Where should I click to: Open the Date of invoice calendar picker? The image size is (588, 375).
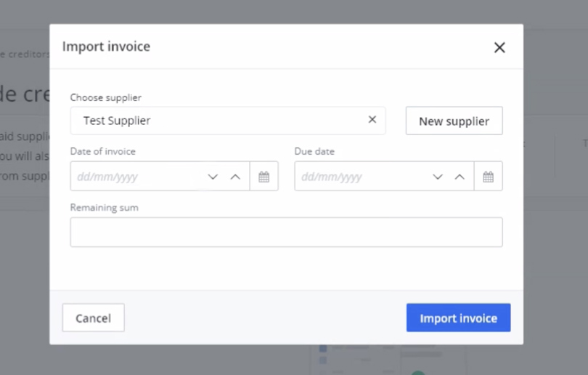(x=264, y=177)
